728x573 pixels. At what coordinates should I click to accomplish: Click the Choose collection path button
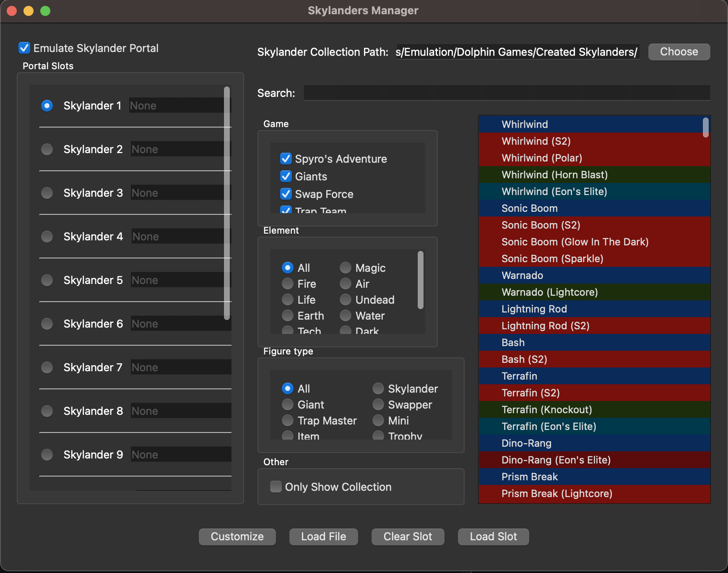(x=679, y=52)
